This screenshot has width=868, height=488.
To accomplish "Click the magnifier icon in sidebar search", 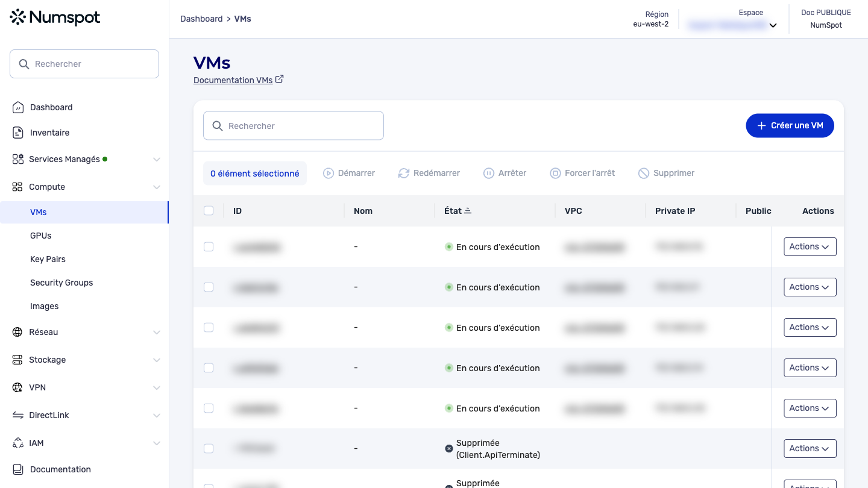I will 24,64.
